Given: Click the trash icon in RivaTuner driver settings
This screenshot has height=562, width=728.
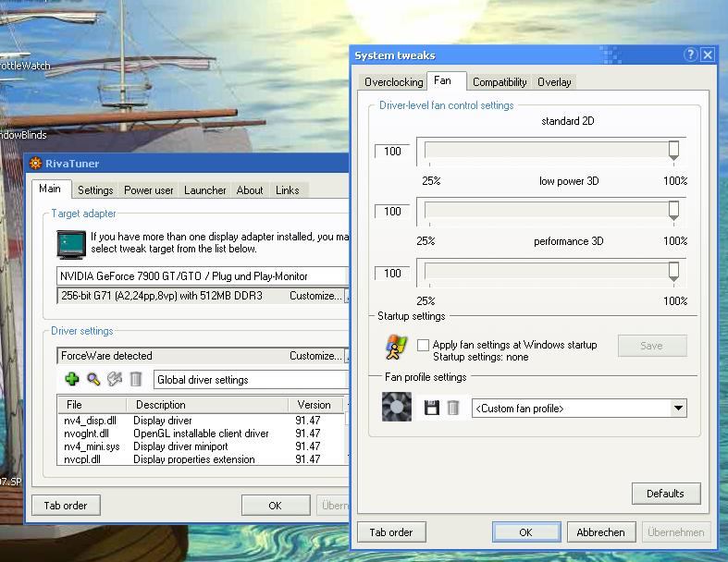Looking at the screenshot, I should coord(136,379).
